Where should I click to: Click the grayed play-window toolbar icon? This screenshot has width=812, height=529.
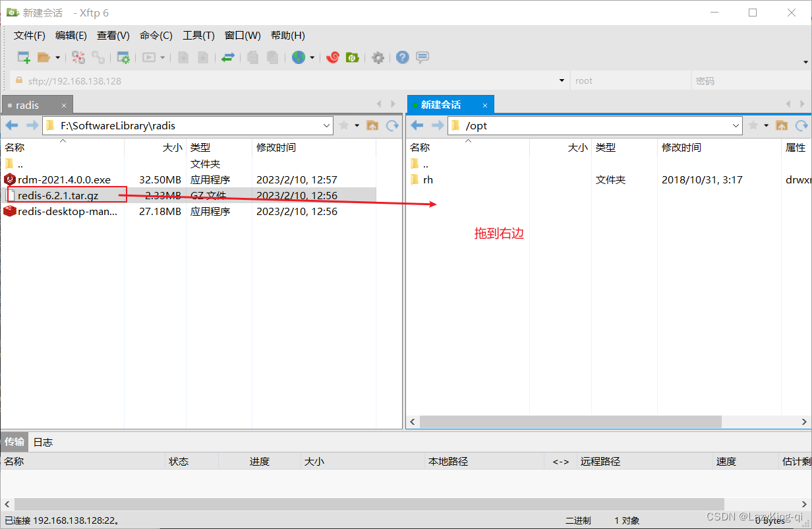[149, 57]
